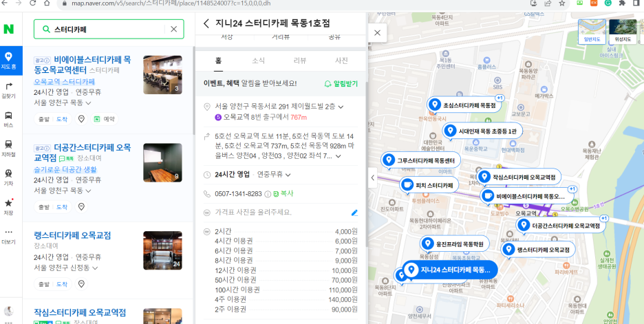Switch to 일반지도 map view
The width and height of the screenshot is (644, 324).
click(x=592, y=32)
